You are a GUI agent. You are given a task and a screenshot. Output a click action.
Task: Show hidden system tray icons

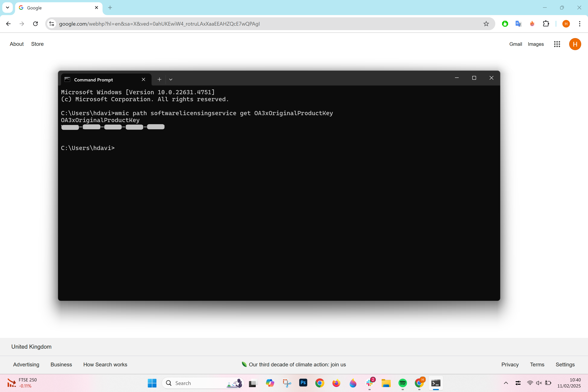[506, 383]
